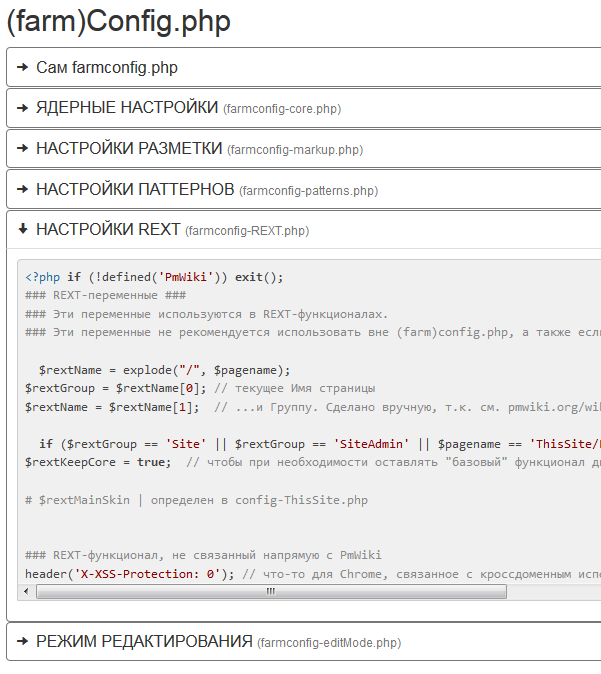Expand the 'Сам farmconfig.php' section arrow
The height and width of the screenshot is (674, 601).
point(22,67)
